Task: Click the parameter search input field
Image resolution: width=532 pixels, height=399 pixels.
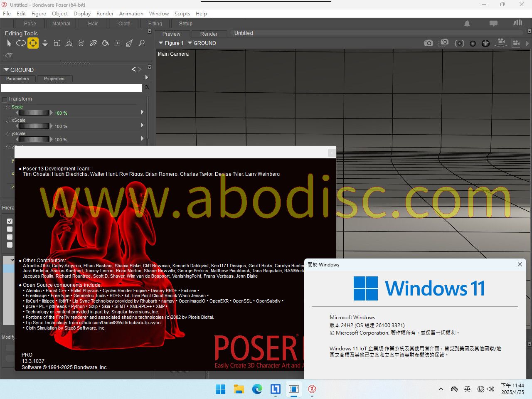Action: coord(71,88)
